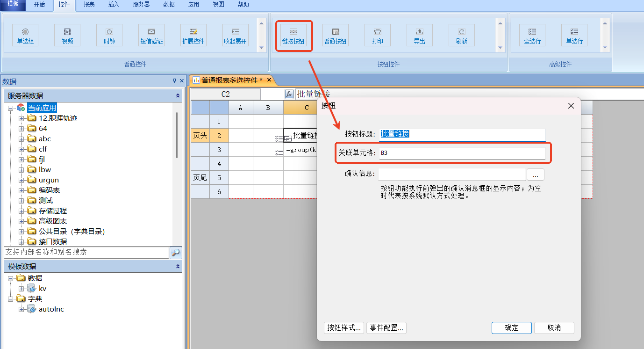
Task: Click the 链接按钮 (link button) control icon
Action: [293, 36]
